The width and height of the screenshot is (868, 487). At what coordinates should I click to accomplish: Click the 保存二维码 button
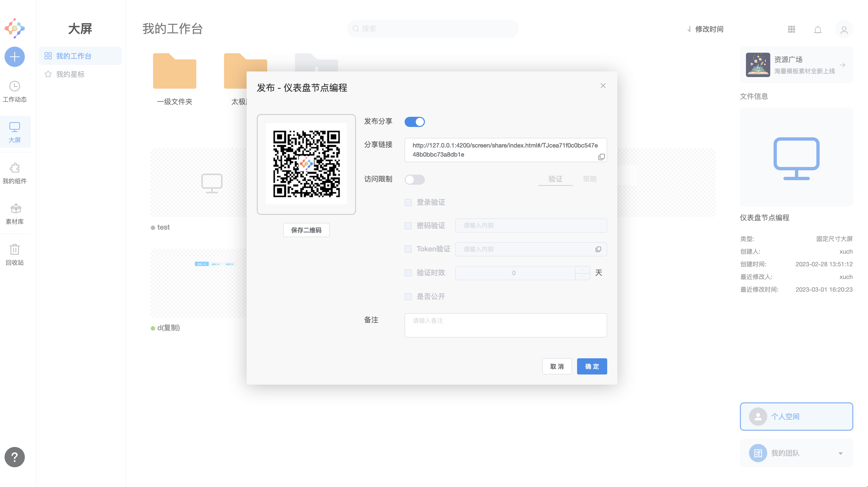[x=306, y=230]
